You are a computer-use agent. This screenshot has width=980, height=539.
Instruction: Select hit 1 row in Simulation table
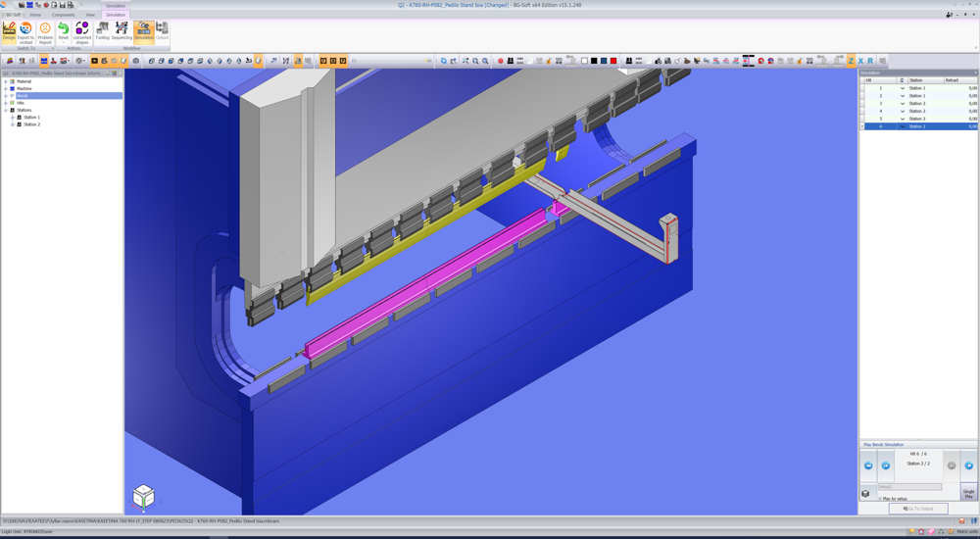[919, 88]
